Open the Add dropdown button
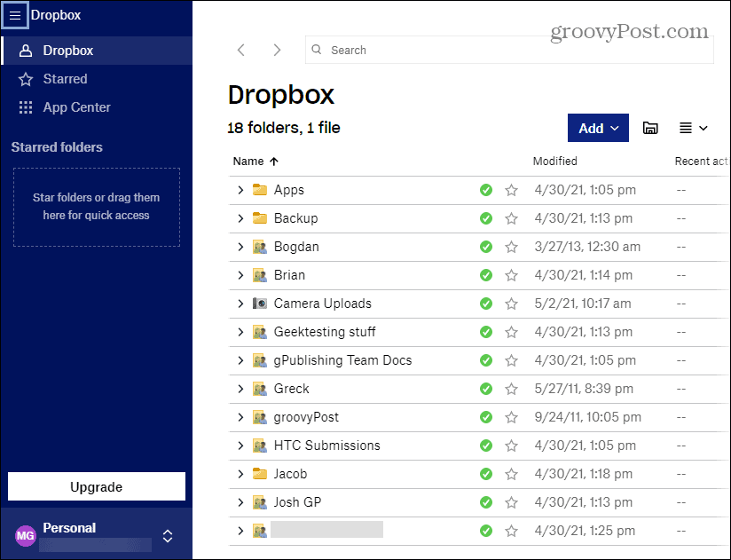This screenshot has height=560, width=731. (x=598, y=128)
